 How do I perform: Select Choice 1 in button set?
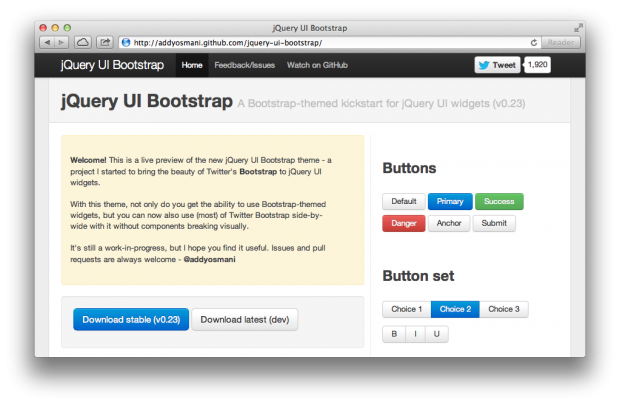click(406, 309)
